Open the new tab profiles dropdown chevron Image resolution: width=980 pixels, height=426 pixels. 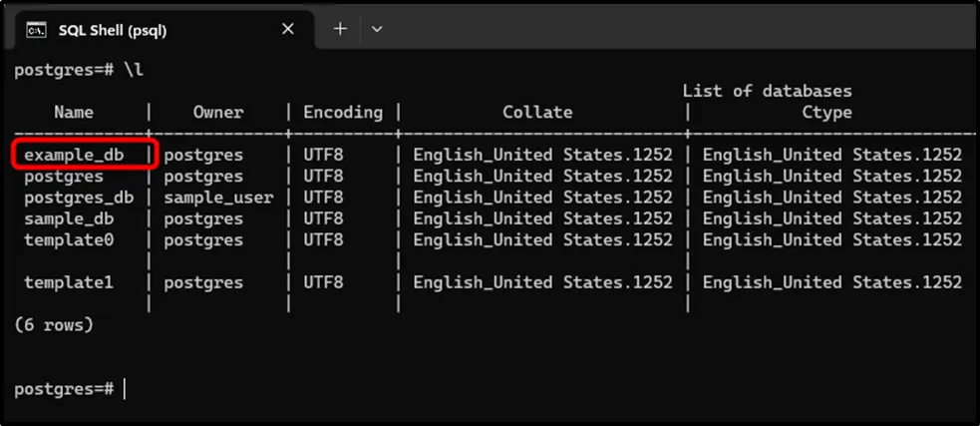click(377, 29)
